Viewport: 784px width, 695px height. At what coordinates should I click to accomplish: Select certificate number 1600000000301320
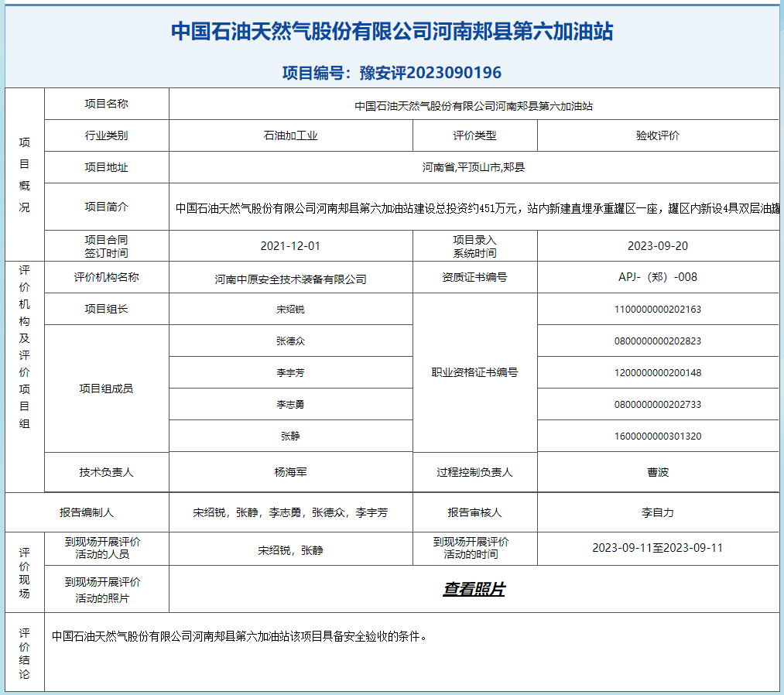(x=658, y=436)
